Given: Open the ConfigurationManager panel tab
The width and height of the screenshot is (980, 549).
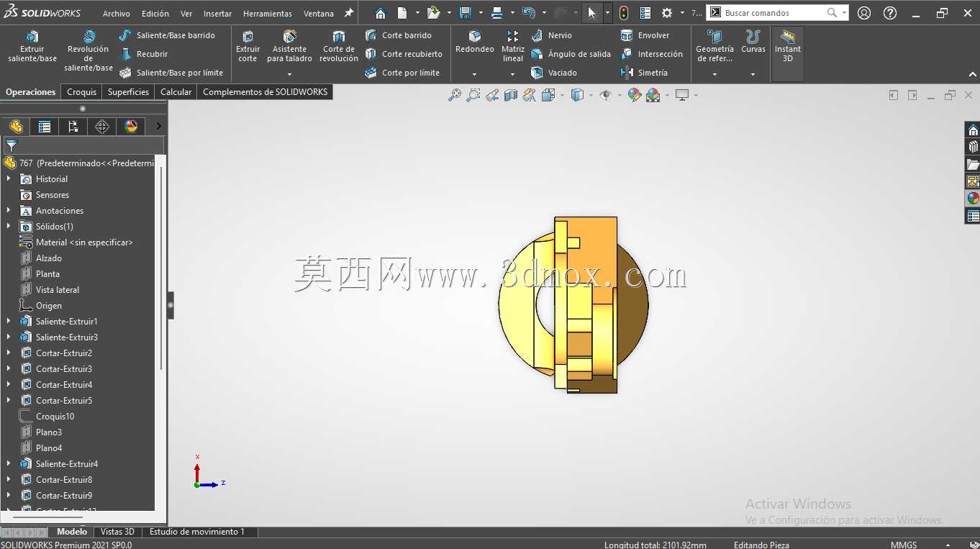Looking at the screenshot, I should pos(73,127).
